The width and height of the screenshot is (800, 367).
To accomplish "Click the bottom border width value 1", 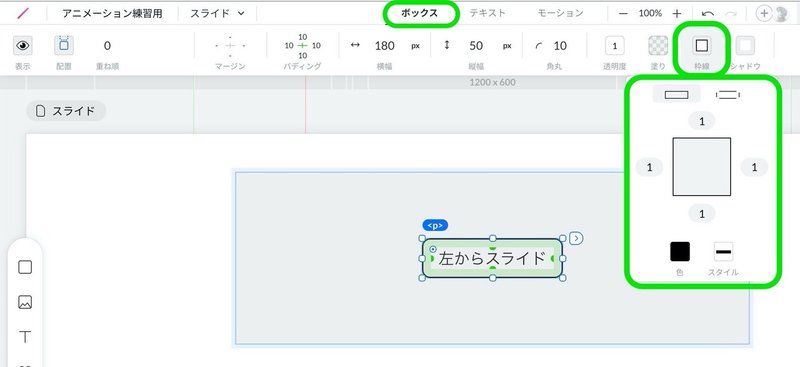I will [x=702, y=214].
